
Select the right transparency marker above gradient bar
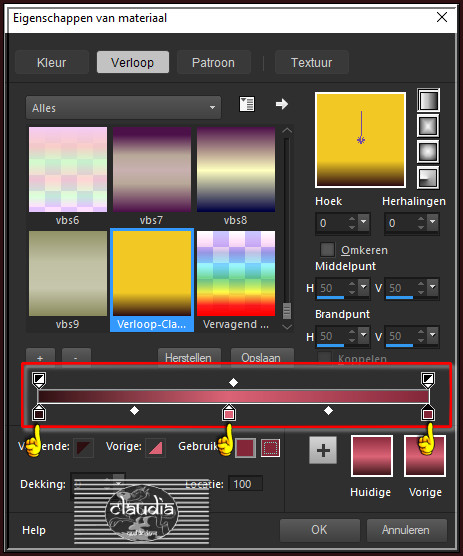[x=428, y=379]
